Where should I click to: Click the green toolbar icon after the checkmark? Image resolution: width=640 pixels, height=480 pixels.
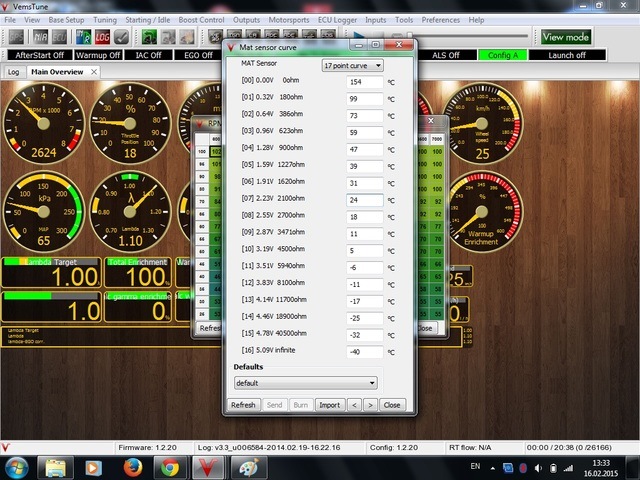point(149,38)
